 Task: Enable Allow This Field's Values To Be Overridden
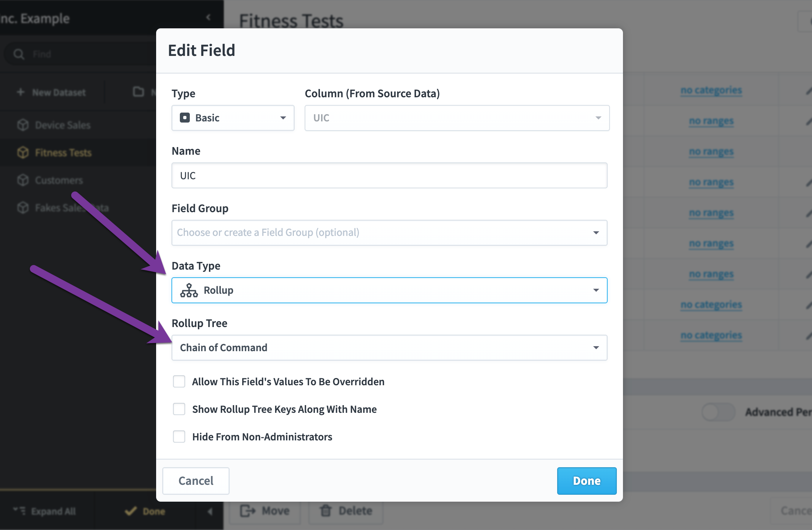click(x=179, y=381)
